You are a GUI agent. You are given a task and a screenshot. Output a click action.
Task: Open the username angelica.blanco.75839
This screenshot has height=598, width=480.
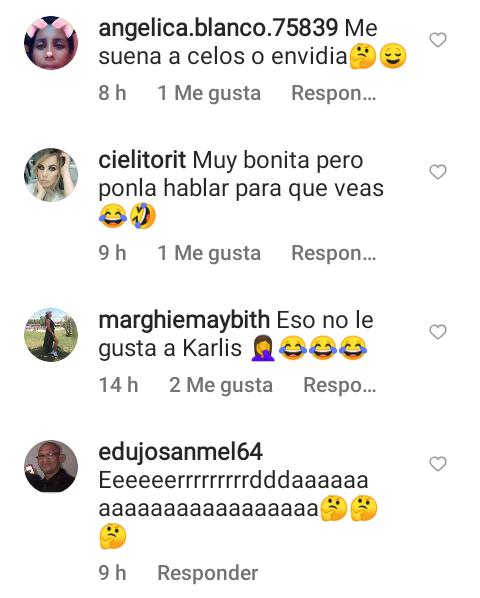click(218, 28)
